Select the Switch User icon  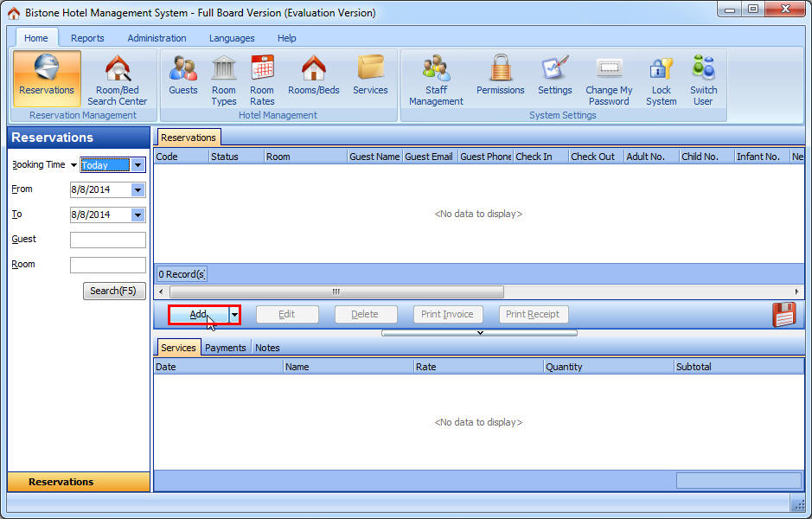[x=702, y=78]
